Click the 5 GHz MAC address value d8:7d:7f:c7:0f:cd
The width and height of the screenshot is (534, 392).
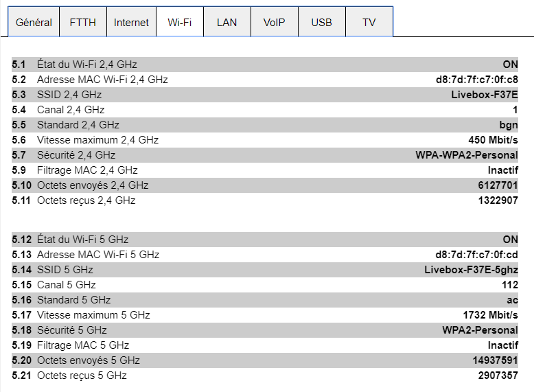tap(472, 255)
